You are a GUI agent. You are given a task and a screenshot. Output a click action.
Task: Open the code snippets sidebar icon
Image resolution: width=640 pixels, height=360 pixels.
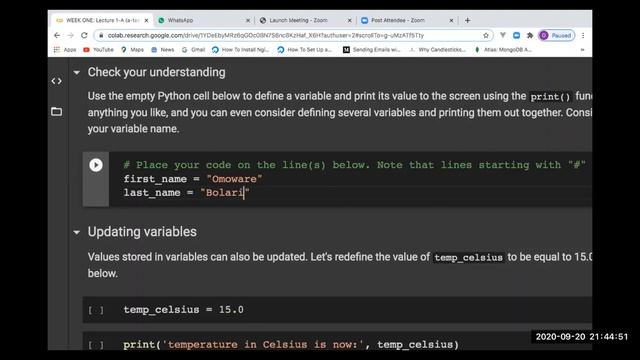(57, 81)
